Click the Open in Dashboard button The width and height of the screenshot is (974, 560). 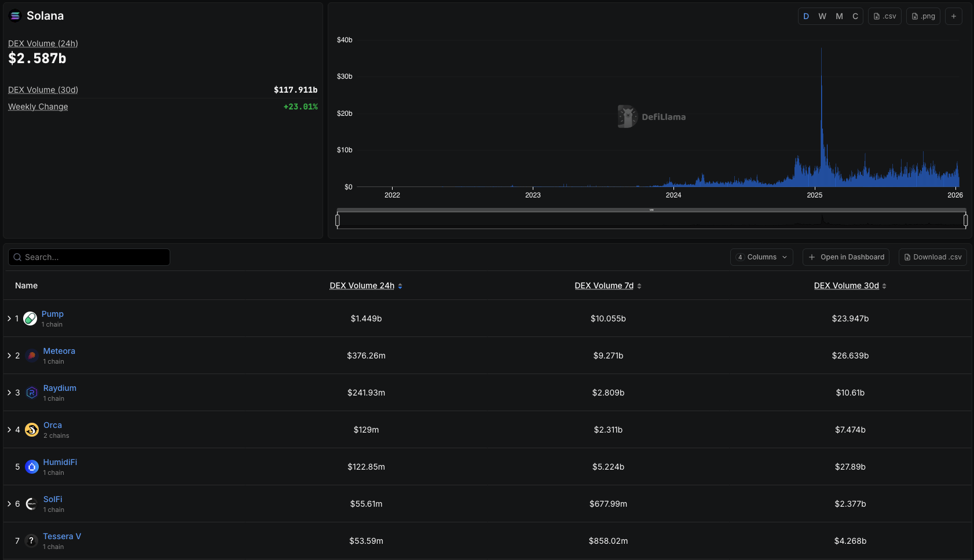pos(846,257)
